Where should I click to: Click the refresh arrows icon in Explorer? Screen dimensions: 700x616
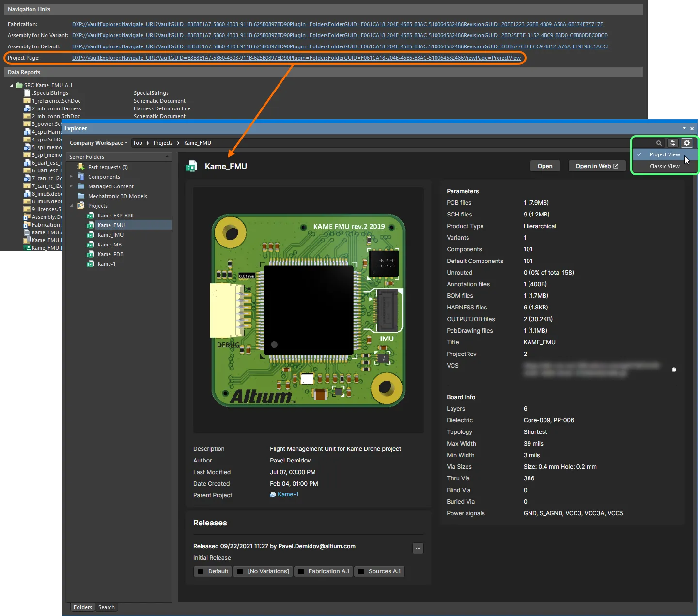pos(673,143)
